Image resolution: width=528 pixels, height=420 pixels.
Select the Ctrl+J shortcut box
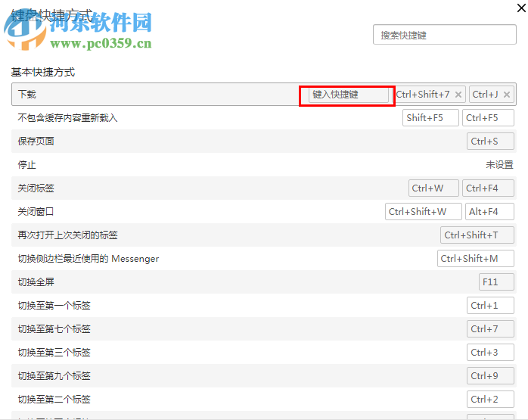coord(491,95)
